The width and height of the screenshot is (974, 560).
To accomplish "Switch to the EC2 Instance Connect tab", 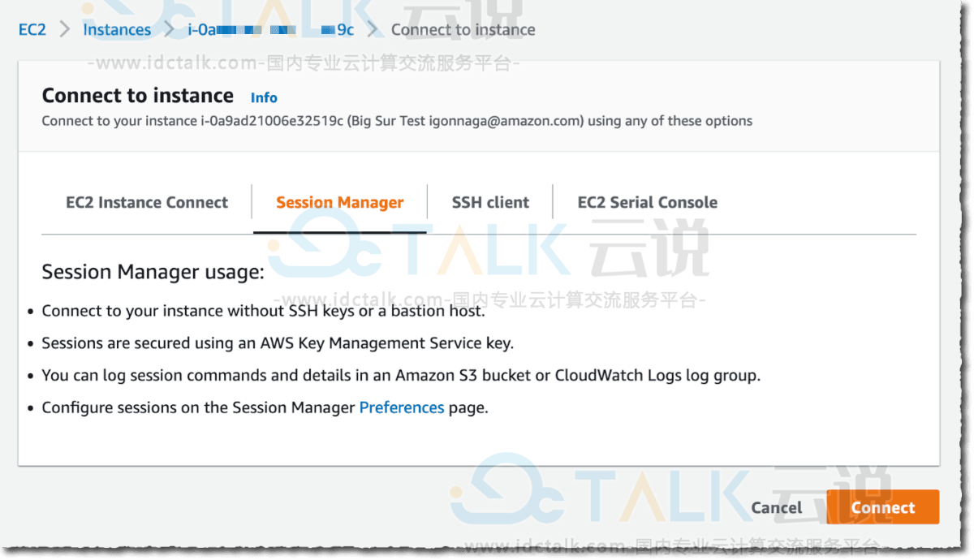I will pos(147,203).
